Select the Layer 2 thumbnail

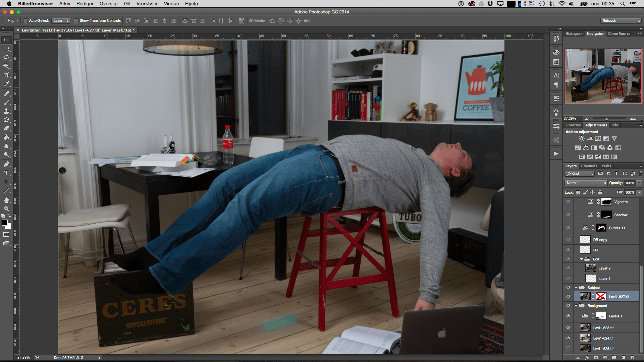coord(590,268)
